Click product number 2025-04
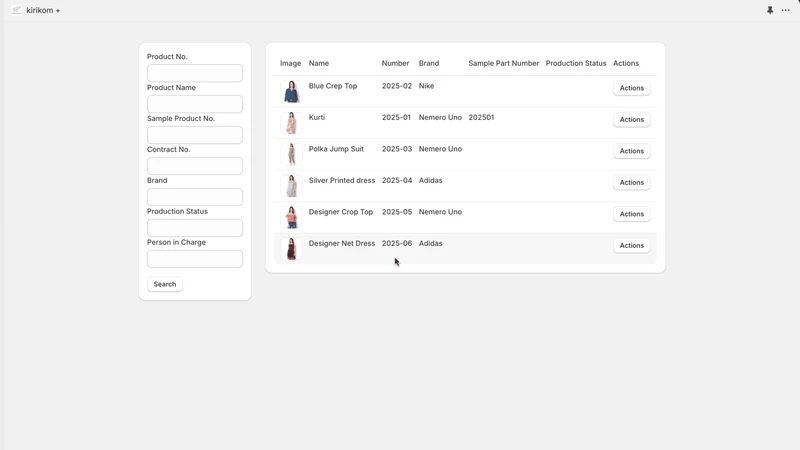The height and width of the screenshot is (450, 800). [397, 181]
